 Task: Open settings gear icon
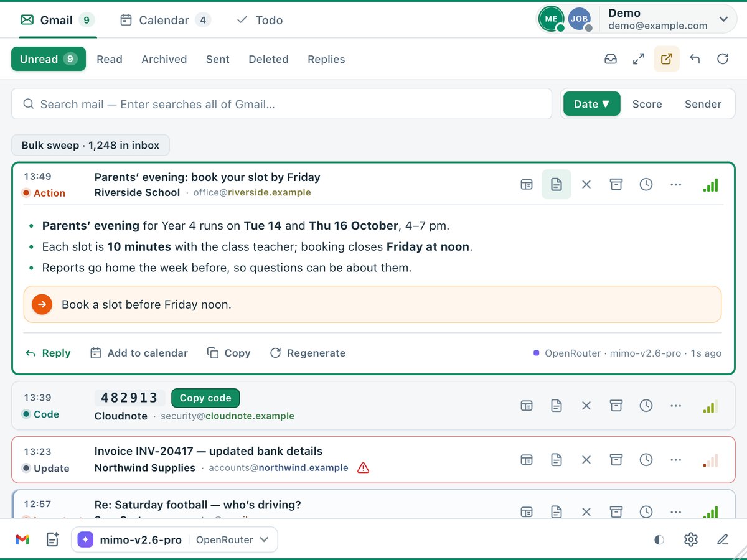pos(691,539)
